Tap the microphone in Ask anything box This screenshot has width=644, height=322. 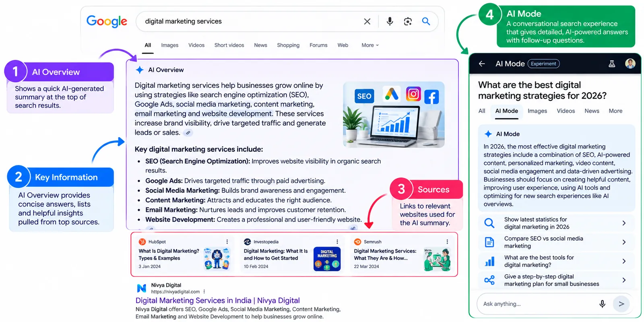(x=602, y=304)
